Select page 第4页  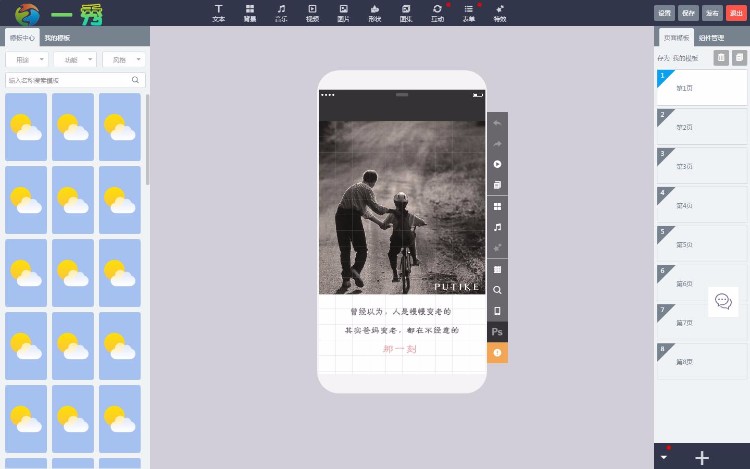coord(702,205)
